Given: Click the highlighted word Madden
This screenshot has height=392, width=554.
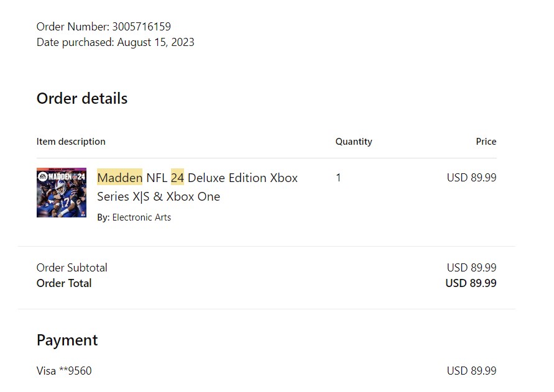Looking at the screenshot, I should coord(120,178).
